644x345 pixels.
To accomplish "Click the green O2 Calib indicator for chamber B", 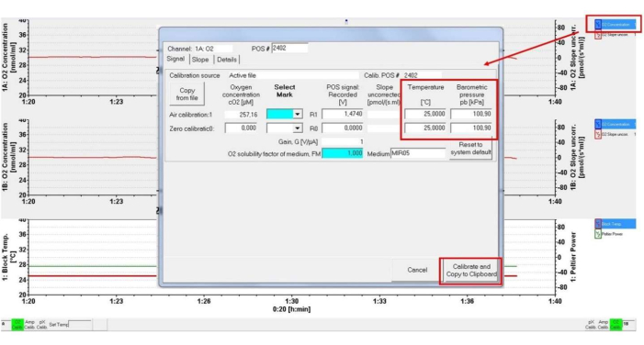I will (x=616, y=325).
